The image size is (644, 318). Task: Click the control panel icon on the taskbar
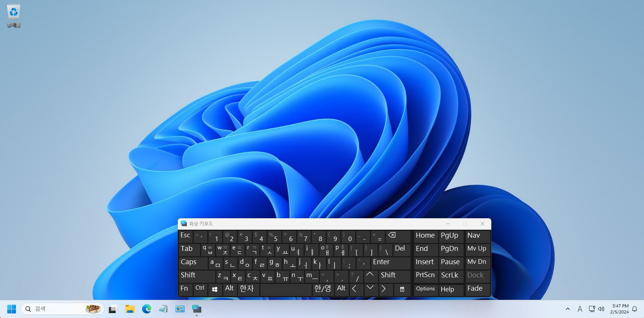point(180,309)
